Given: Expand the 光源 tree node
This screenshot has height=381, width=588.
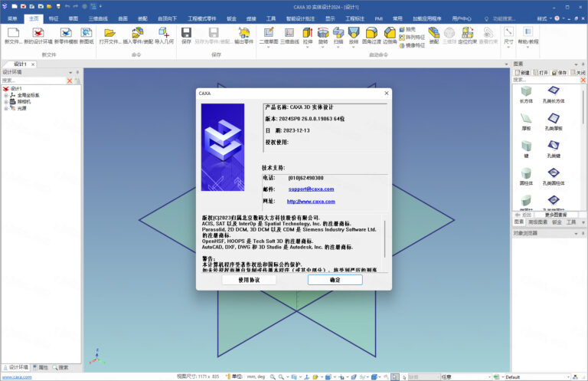Looking at the screenshot, I should pyautogui.click(x=6, y=108).
